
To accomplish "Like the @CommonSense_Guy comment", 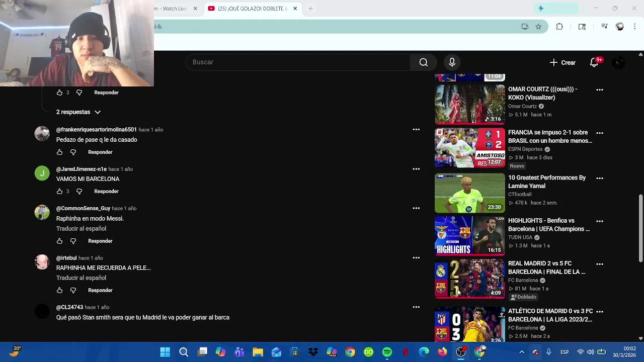I will [59, 241].
